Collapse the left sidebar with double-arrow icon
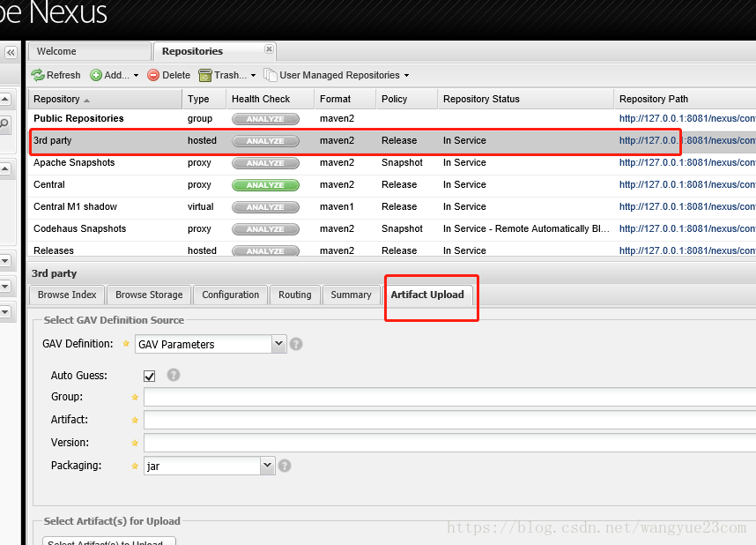Viewport: 756px width, 545px height. pyautogui.click(x=11, y=52)
